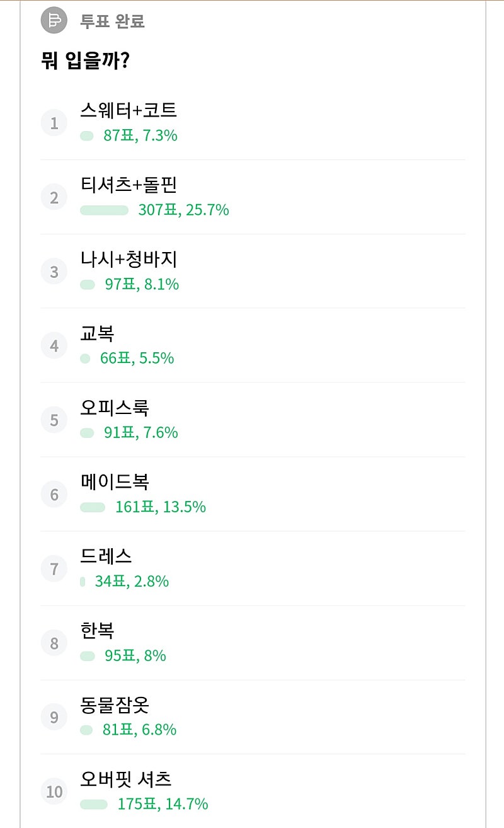Select the 한복 option label
This screenshot has width=504, height=828.
[97, 631]
